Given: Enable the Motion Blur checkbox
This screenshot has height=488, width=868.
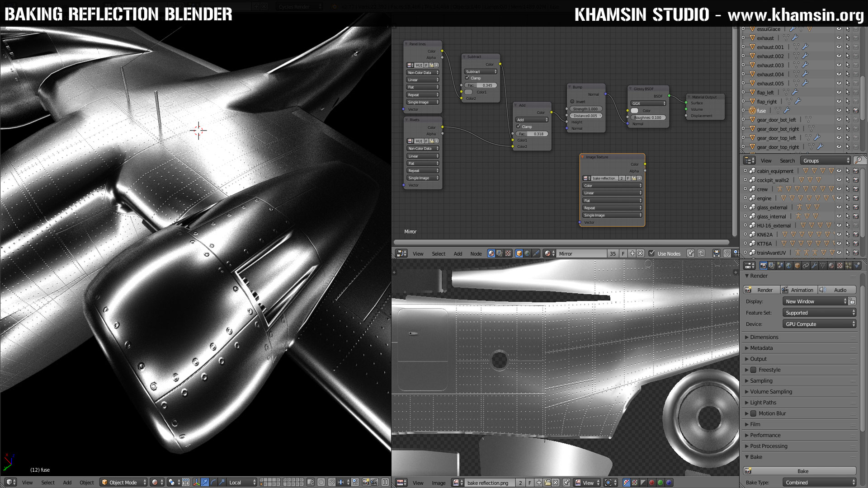Looking at the screenshot, I should pos(754,413).
